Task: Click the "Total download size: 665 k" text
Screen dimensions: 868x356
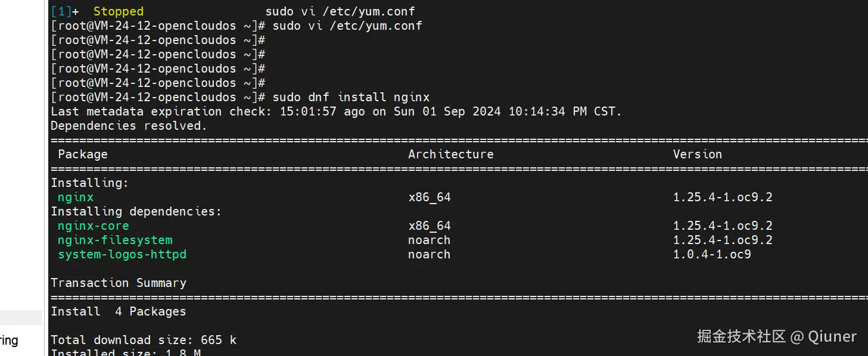Action: tap(144, 340)
